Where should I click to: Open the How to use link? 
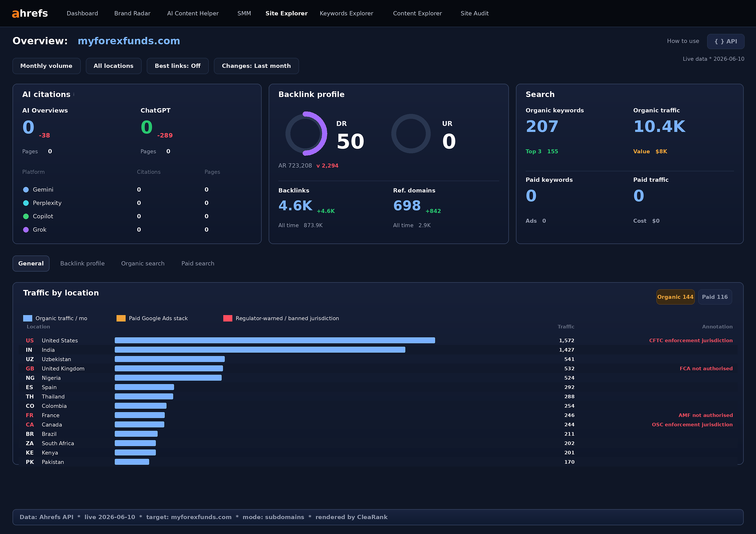pos(683,41)
